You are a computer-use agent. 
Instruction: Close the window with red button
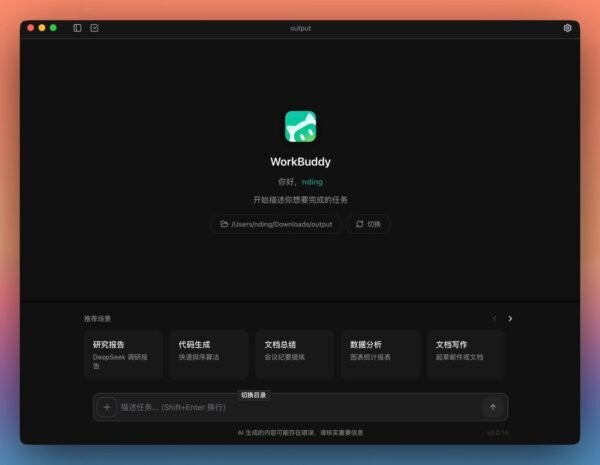tap(31, 28)
